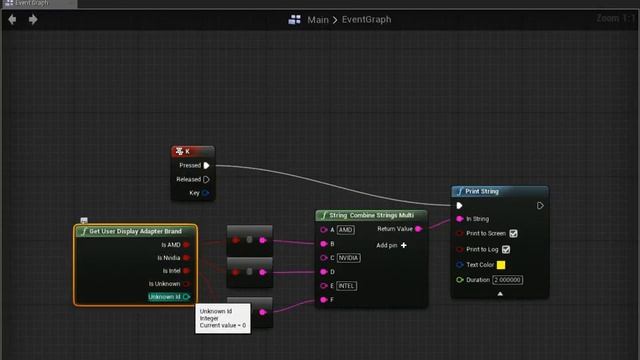Click the middle conversion node's pink output pin
640x360 pixels.
pos(263,272)
